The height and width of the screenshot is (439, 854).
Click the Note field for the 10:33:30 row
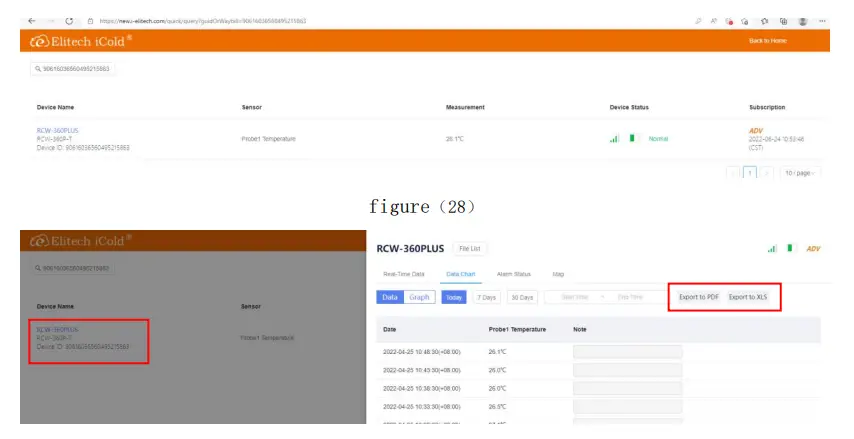tap(627, 407)
